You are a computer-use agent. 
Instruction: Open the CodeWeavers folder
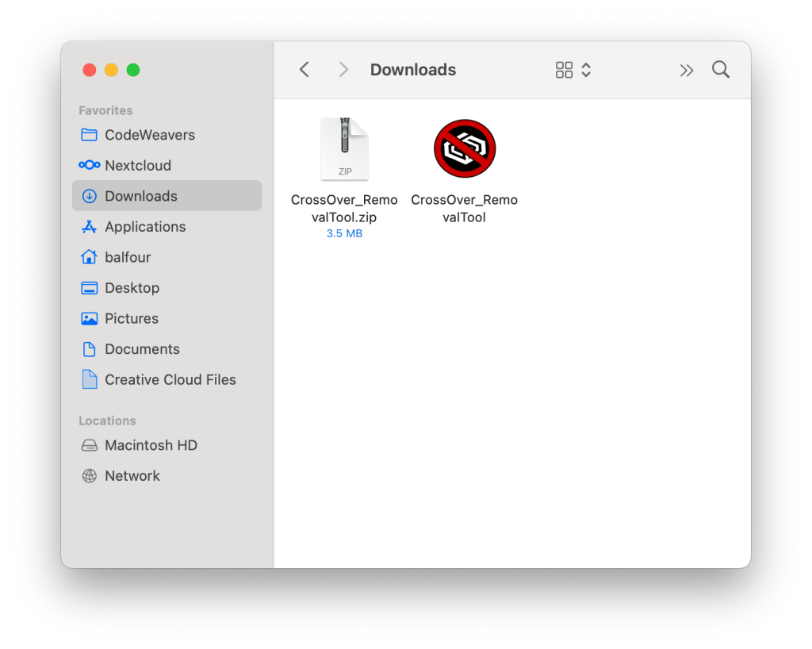[149, 135]
